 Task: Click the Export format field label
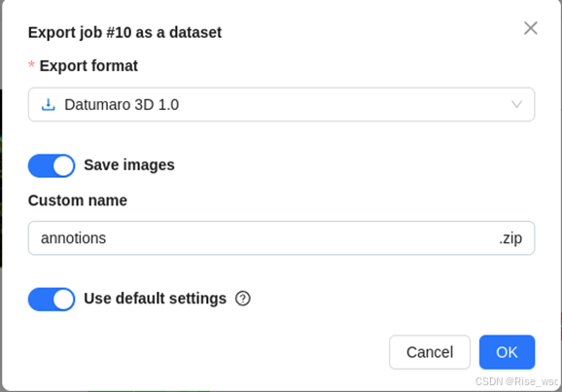click(88, 65)
